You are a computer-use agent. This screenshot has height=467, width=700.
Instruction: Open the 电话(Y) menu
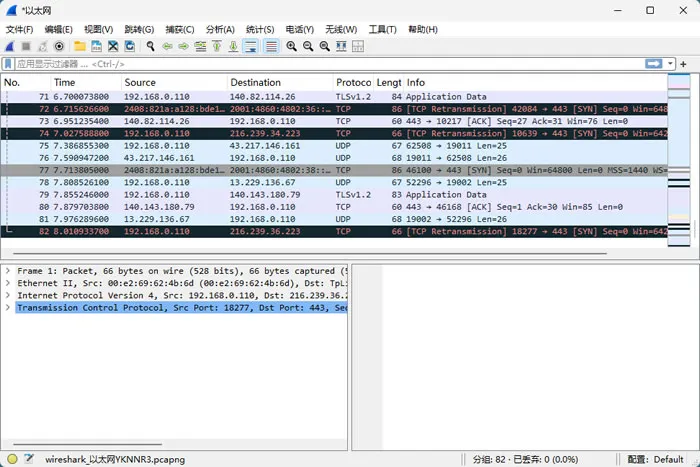coord(300,29)
